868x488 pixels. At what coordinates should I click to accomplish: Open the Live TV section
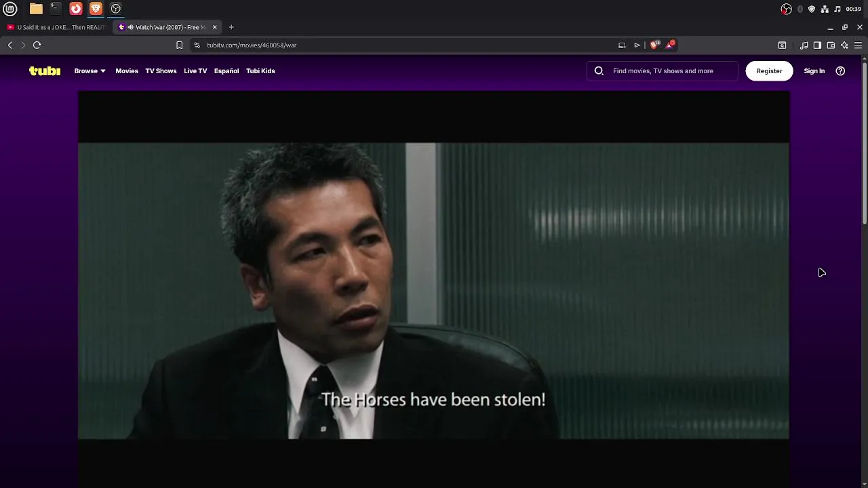(x=195, y=70)
